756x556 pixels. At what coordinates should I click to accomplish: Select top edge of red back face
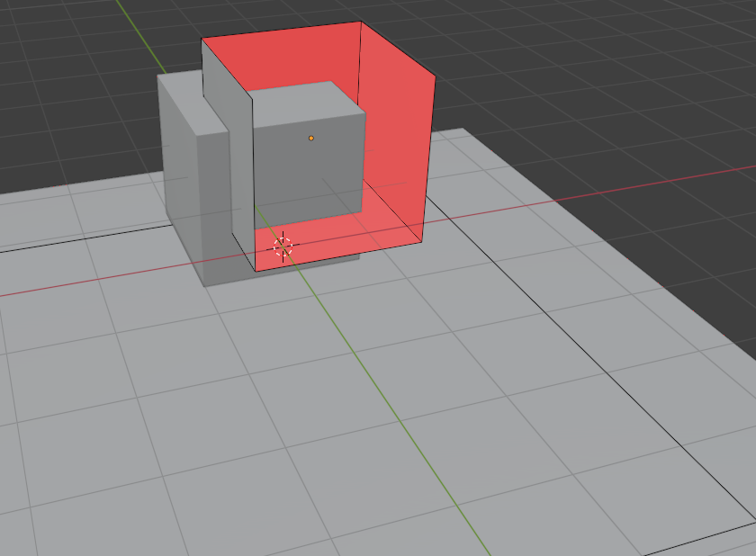281,30
